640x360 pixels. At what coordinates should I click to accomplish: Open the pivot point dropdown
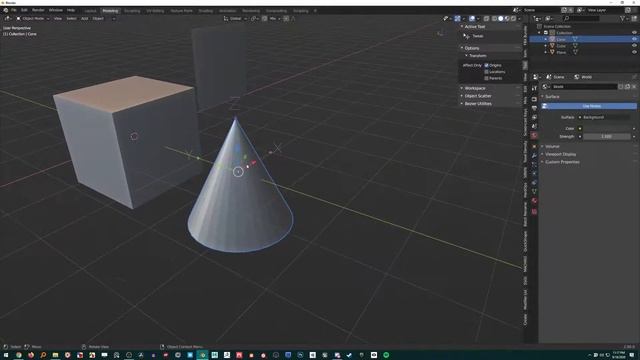[254, 19]
